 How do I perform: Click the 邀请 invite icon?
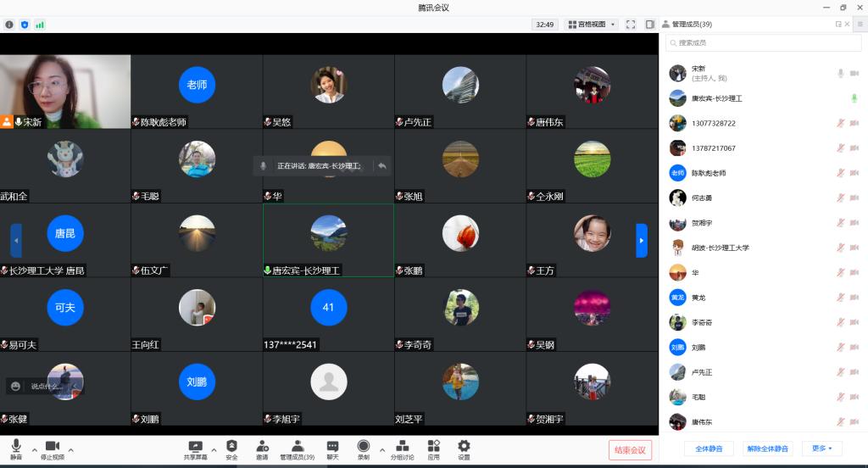262,449
